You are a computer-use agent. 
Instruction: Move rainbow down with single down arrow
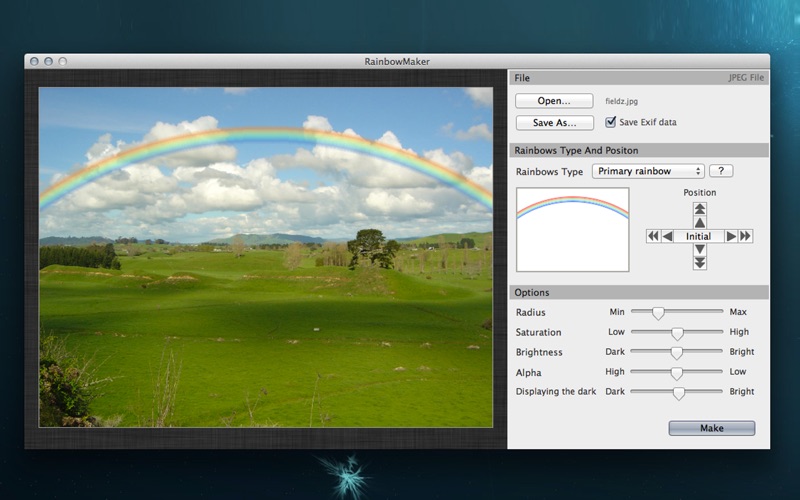(x=700, y=250)
